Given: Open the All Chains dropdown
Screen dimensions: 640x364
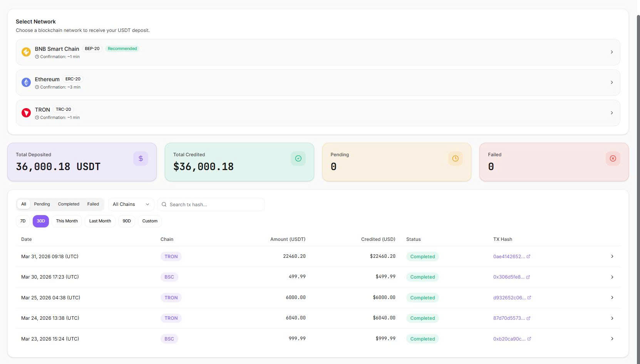Looking at the screenshot, I should click(131, 204).
